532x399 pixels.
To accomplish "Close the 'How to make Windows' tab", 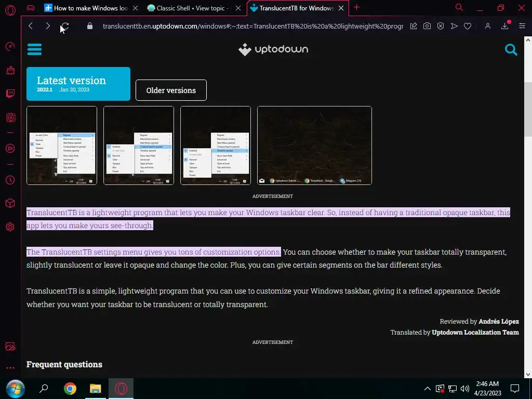I will pos(136,8).
